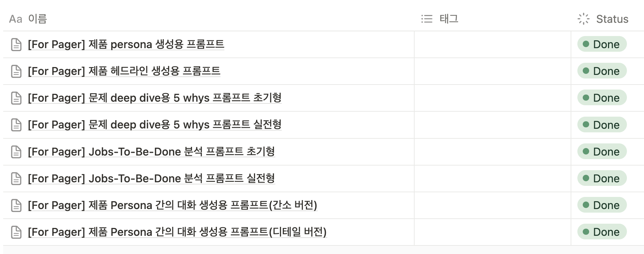The height and width of the screenshot is (254, 644).
Task: Click empty 태그 cell of 헤드라인 row
Action: [x=493, y=71]
